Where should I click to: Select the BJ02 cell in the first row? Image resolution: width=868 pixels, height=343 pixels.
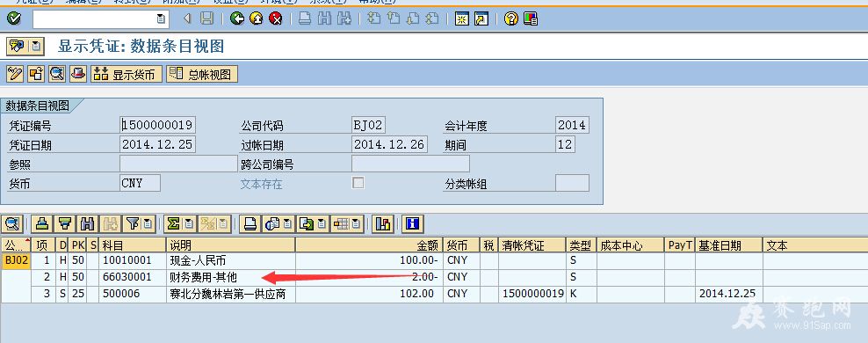point(15,260)
